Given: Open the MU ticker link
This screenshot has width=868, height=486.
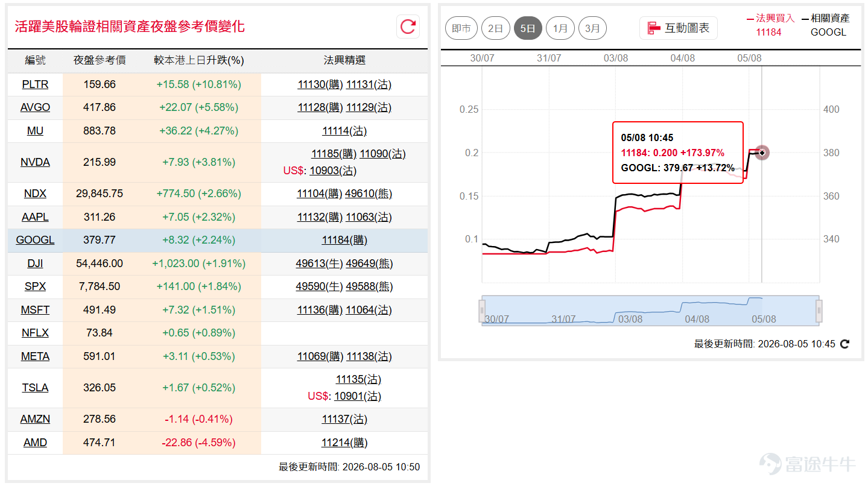Looking at the screenshot, I should (x=35, y=131).
